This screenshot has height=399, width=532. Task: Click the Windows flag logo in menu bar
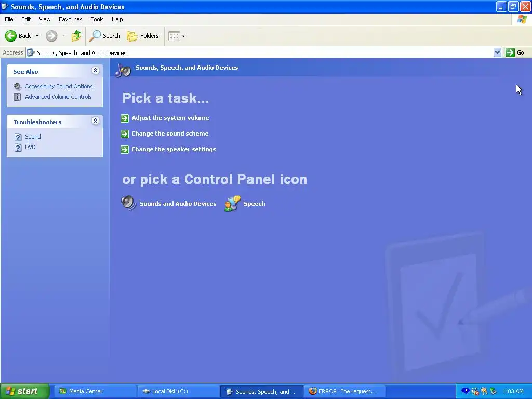click(x=522, y=19)
